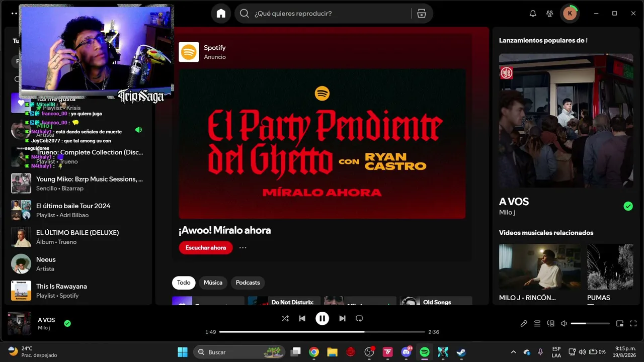Open the playback queue
The width and height of the screenshot is (644, 362).
click(537, 323)
